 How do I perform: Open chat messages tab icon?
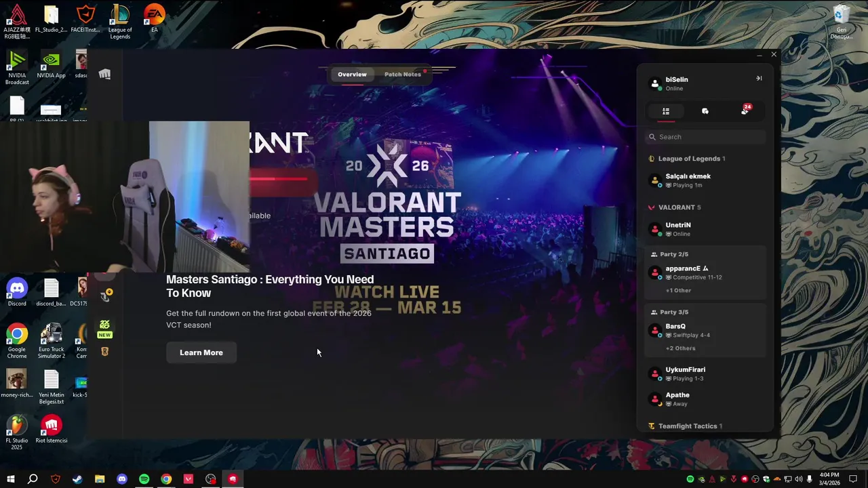click(x=705, y=111)
